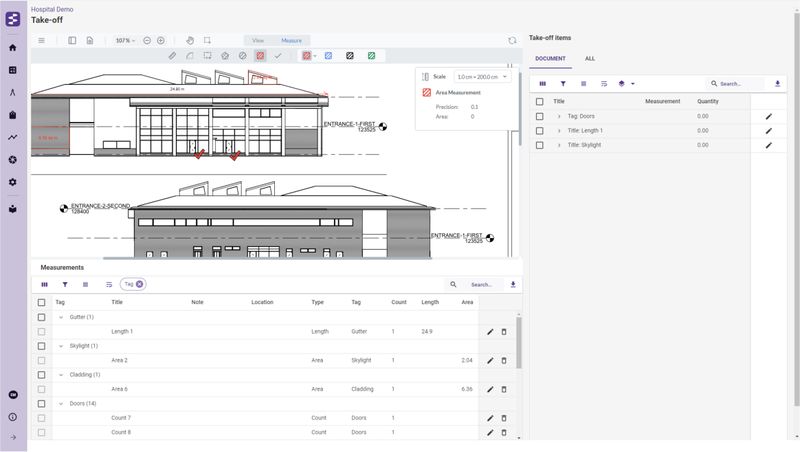The height and width of the screenshot is (452, 800).
Task: Toggle the viewer left panel icon
Action: pyautogui.click(x=72, y=40)
